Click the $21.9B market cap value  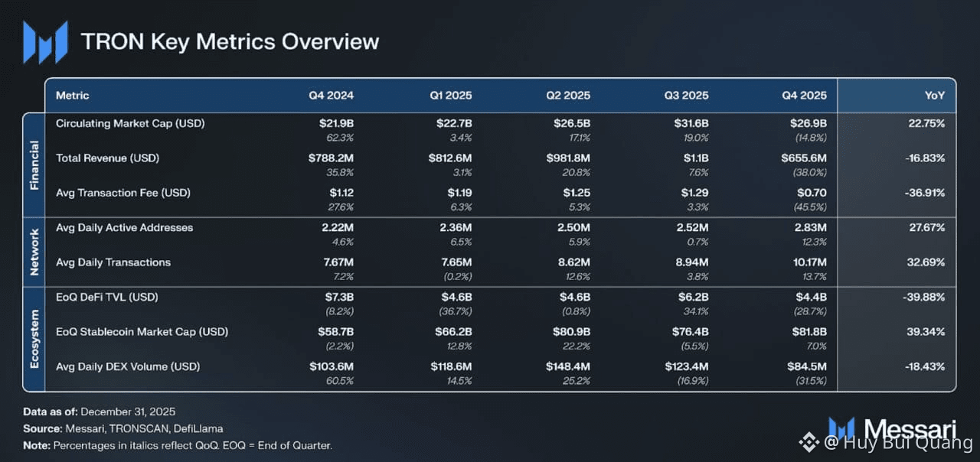tap(336, 123)
